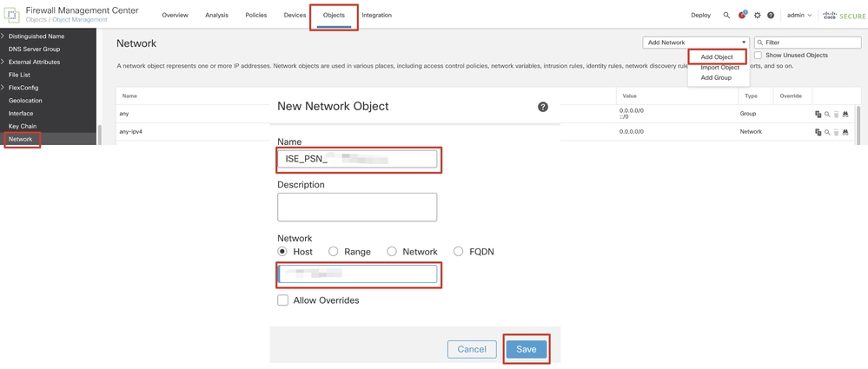This screenshot has height=369, width=868.
Task: Expand Distinguished Name in sidebar
Action: click(3, 36)
